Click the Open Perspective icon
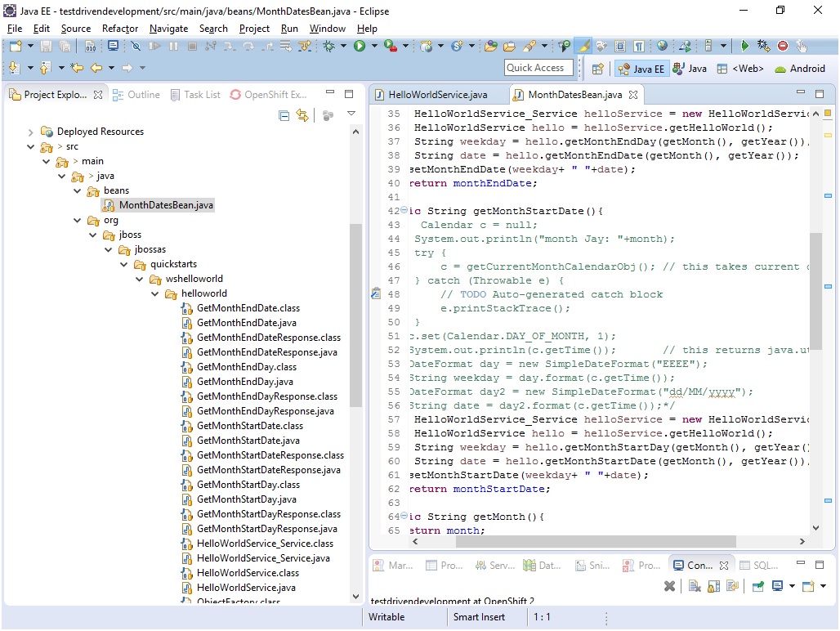Screen dimensions: 840x631 coord(597,69)
